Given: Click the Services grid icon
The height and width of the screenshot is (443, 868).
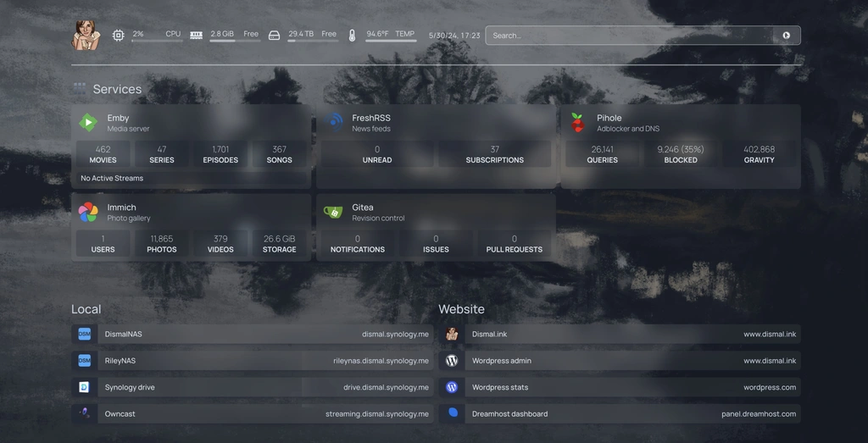Looking at the screenshot, I should (79, 88).
